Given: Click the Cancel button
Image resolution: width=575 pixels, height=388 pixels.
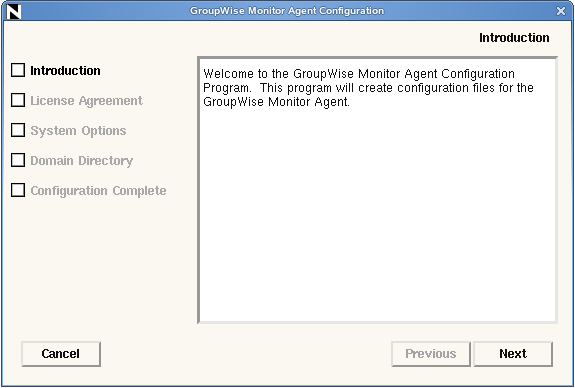Looking at the screenshot, I should tap(61, 354).
